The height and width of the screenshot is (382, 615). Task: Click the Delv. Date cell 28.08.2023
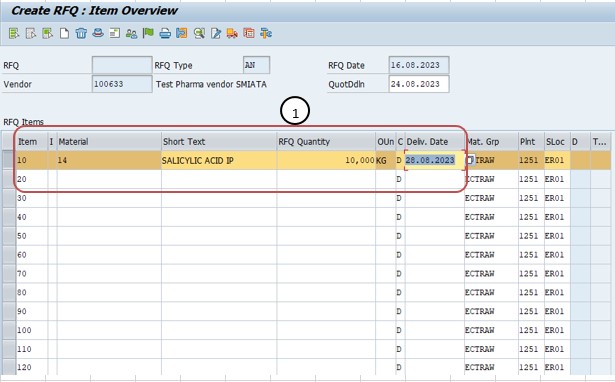click(434, 160)
